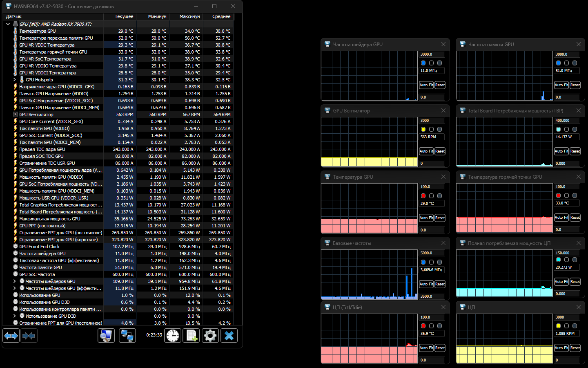Open the remote monitor computer icon
This screenshot has height=368, width=588.
pos(106,336)
